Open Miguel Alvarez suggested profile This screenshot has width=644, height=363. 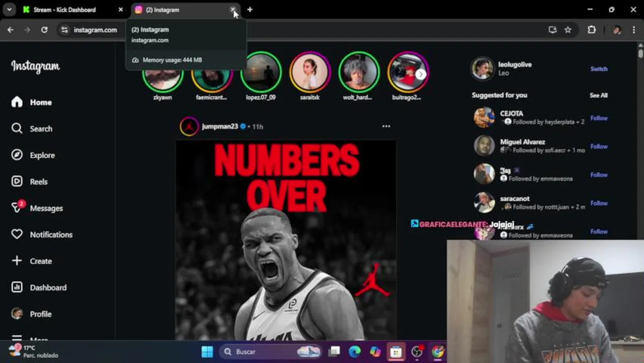pyautogui.click(x=523, y=142)
